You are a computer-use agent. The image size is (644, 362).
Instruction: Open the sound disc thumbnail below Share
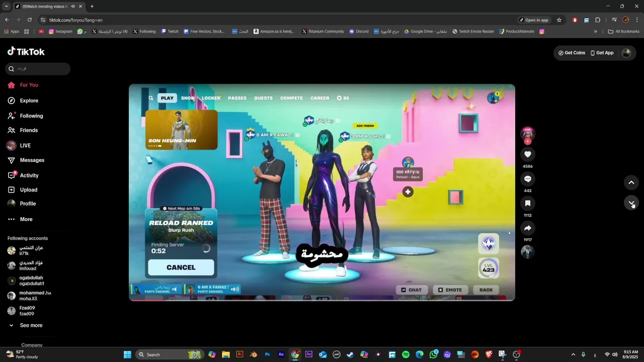[527, 251]
